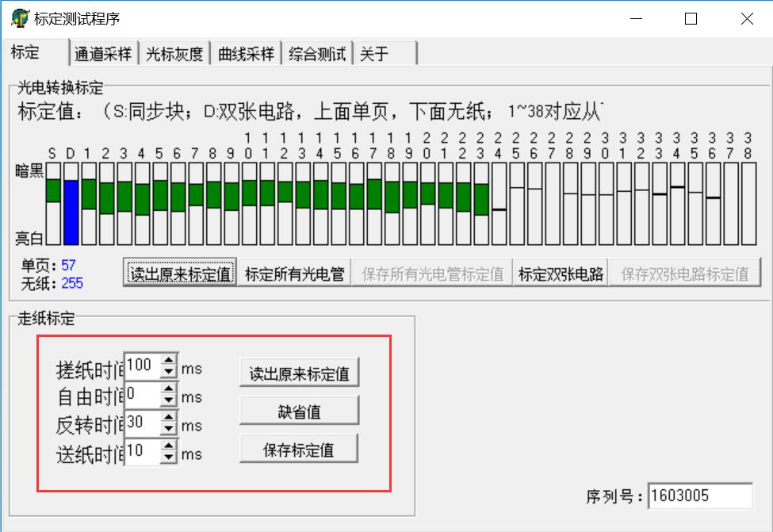This screenshot has height=532, width=773.
Task: Click 读出原来标定值 in the 光电转换标定 group
Action: pyautogui.click(x=181, y=274)
